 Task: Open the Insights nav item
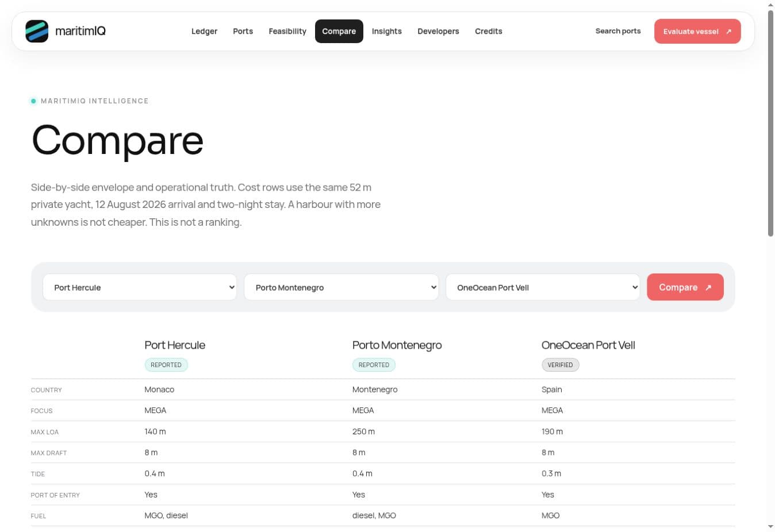coord(386,32)
